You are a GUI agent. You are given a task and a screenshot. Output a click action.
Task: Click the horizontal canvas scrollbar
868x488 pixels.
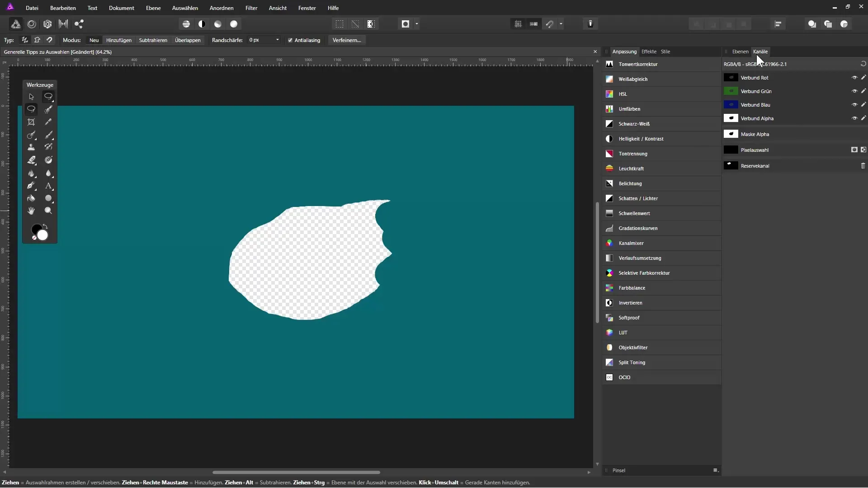296,472
